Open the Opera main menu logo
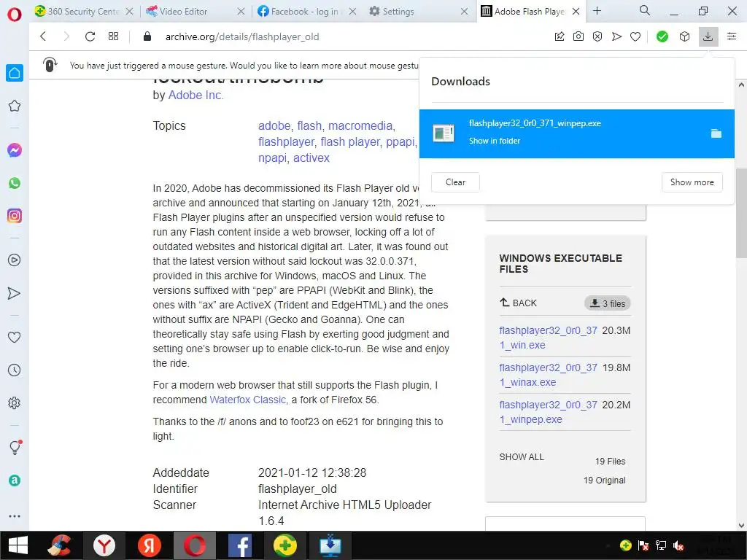Image resolution: width=747 pixels, height=560 pixels. click(15, 15)
